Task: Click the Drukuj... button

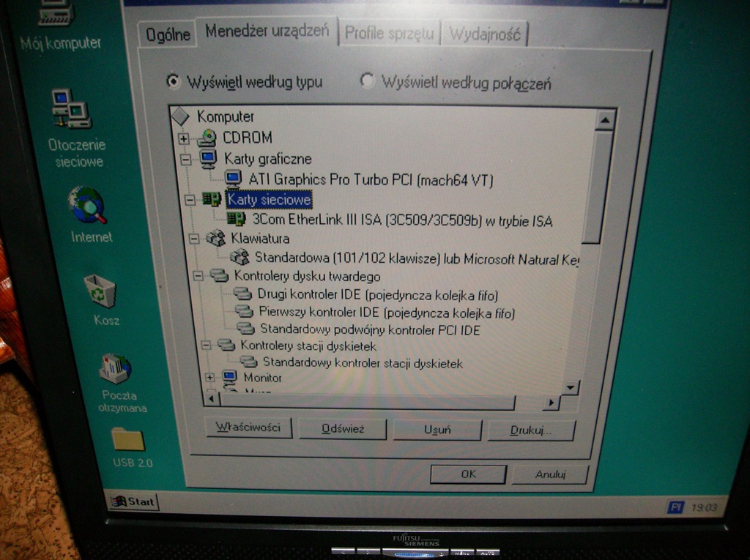Action: (531, 430)
